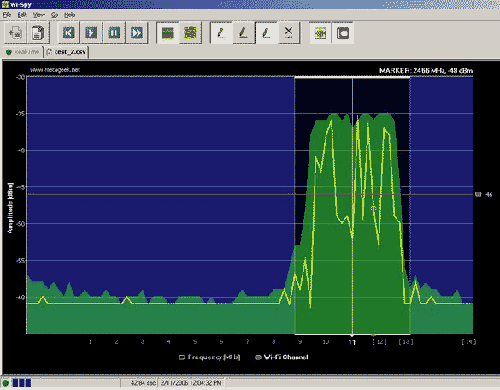Switch to the planar spectrum view icon
The width and height of the screenshot is (500, 390).
click(168, 33)
